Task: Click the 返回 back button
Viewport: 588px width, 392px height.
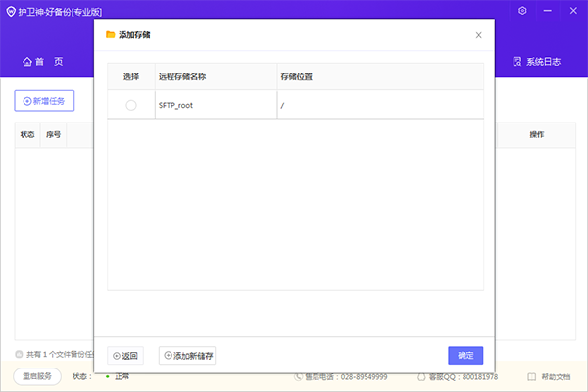Action: click(125, 355)
